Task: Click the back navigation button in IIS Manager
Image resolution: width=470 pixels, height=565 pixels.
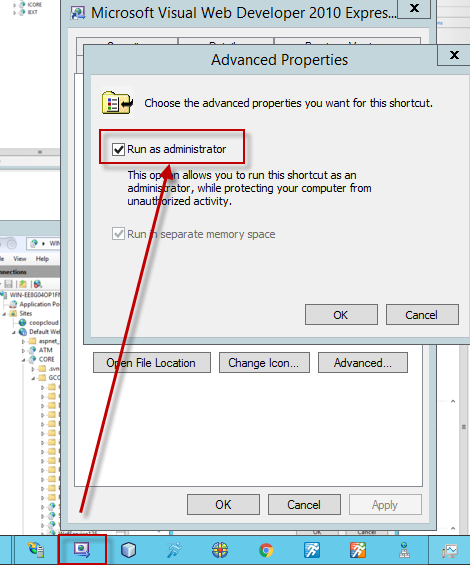Action: [x=11, y=244]
